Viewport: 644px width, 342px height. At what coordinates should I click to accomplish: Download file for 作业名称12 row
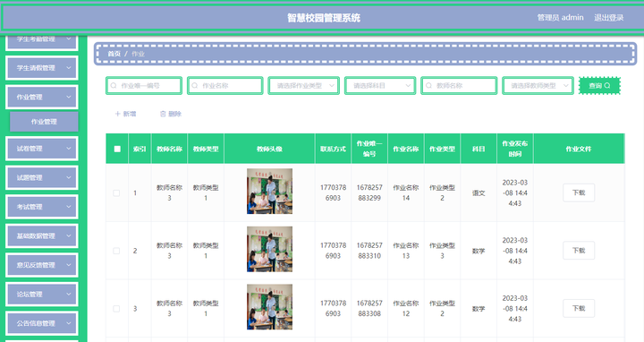point(579,309)
